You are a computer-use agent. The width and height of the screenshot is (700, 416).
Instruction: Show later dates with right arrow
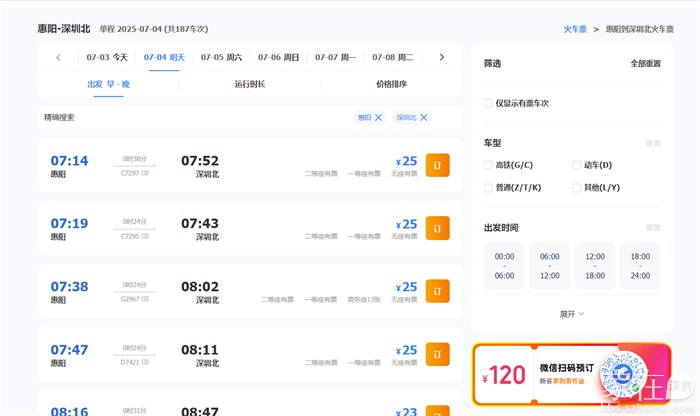441,57
